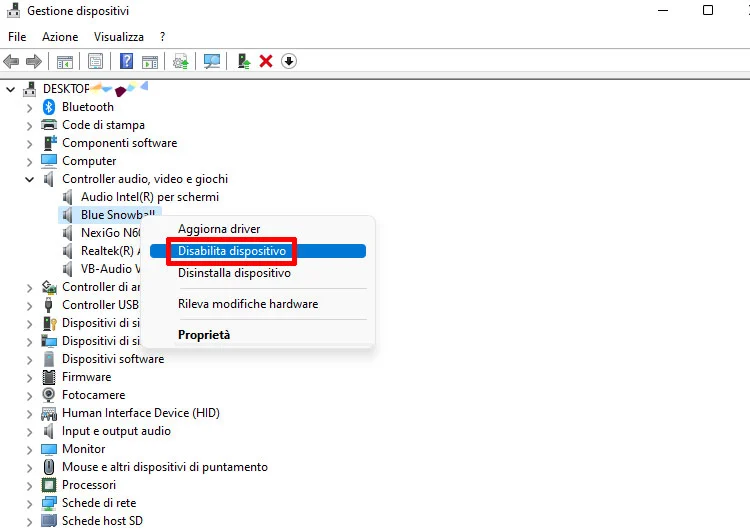This screenshot has width=750, height=532.
Task: Expand Input e output audio
Action: [30, 432]
